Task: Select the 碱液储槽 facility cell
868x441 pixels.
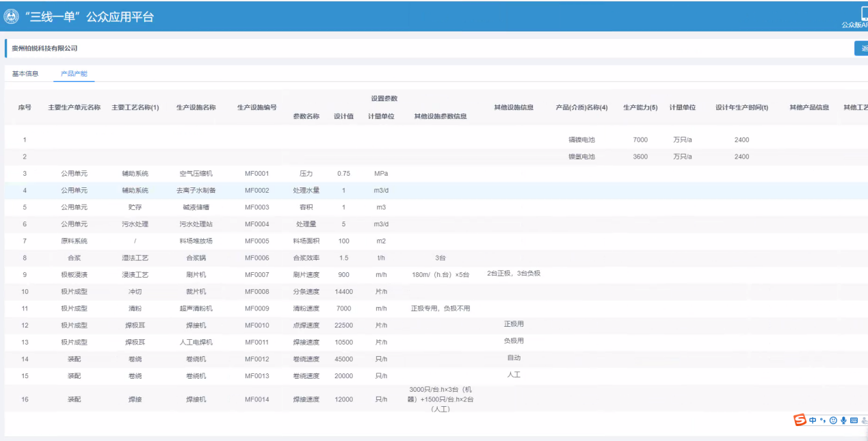Action: coord(196,207)
